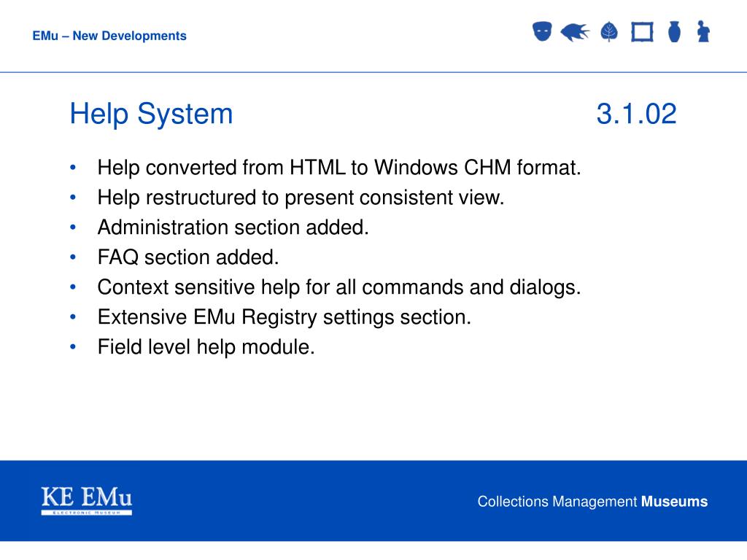
Task: Click 'Help restructured to present consistent view.'
Action: (x=301, y=198)
